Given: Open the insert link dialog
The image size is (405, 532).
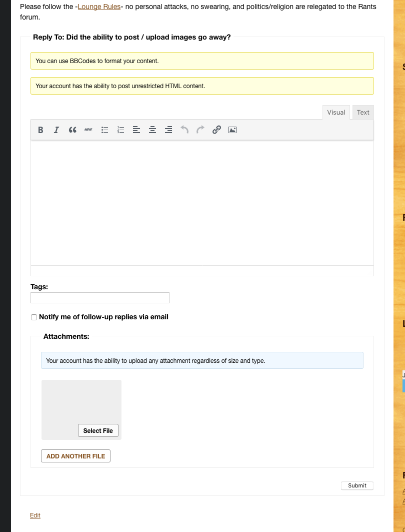Looking at the screenshot, I should click(x=216, y=130).
